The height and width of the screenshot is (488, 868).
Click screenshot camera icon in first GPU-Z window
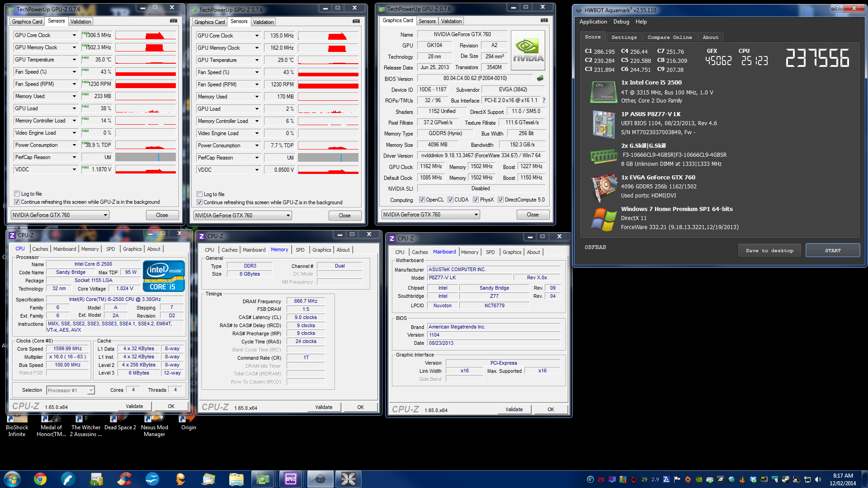[174, 21]
